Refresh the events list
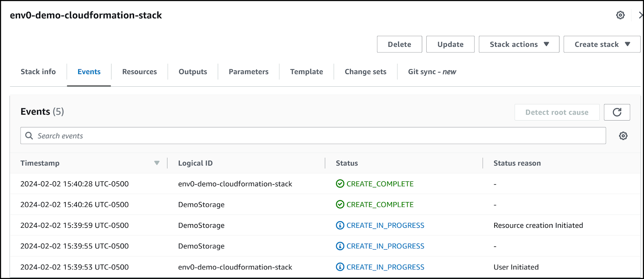 (x=617, y=112)
